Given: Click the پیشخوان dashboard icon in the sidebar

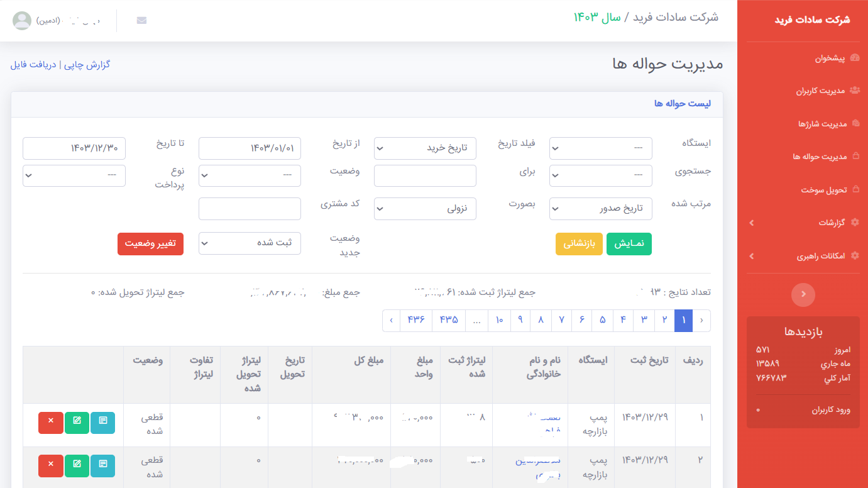Looking at the screenshot, I should coord(855,57).
